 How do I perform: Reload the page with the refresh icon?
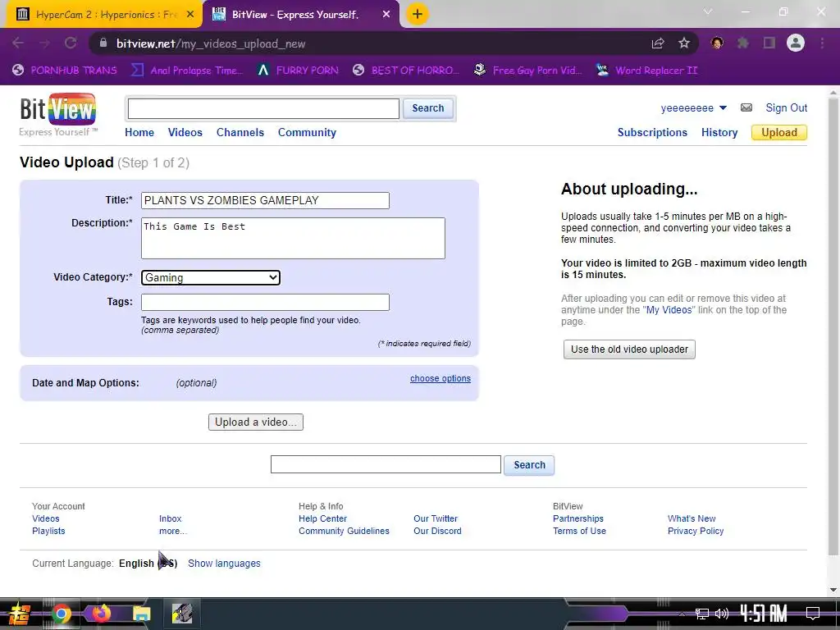(x=71, y=43)
